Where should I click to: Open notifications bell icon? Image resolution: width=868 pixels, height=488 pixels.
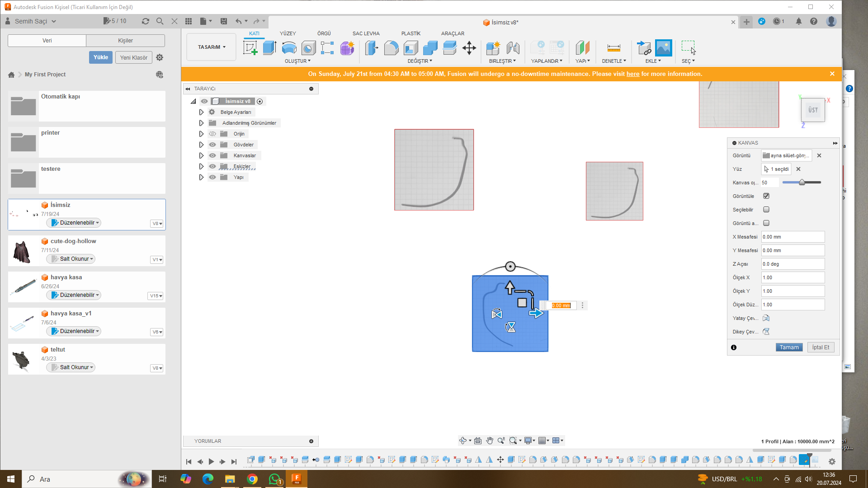[798, 21]
